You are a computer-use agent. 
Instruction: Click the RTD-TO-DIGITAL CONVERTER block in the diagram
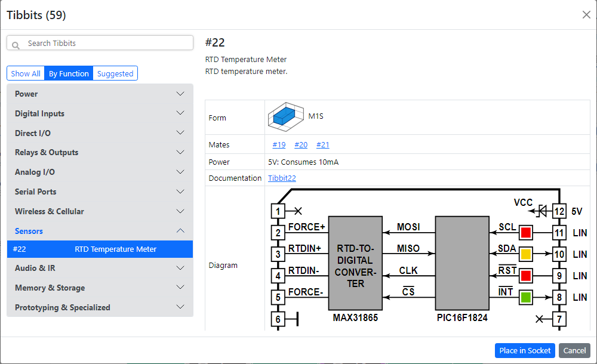pos(355,263)
